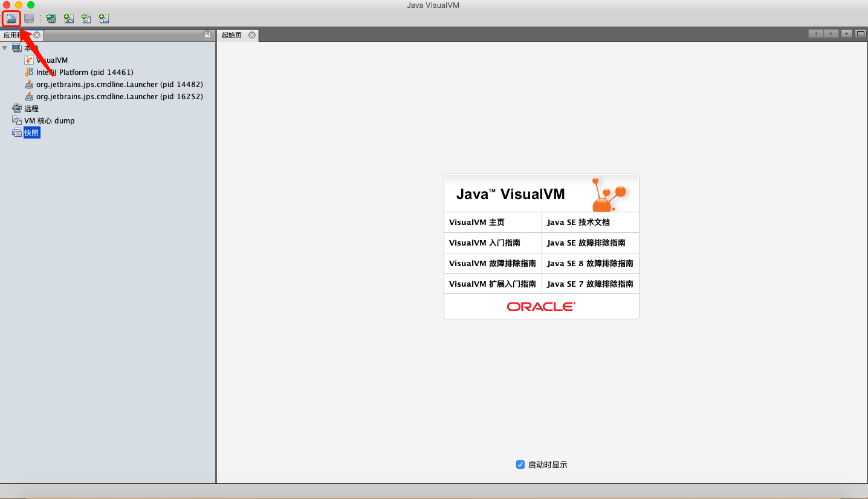Click the scroll tabs right arrow
Screen dimensions: 868x499
[x=831, y=34]
